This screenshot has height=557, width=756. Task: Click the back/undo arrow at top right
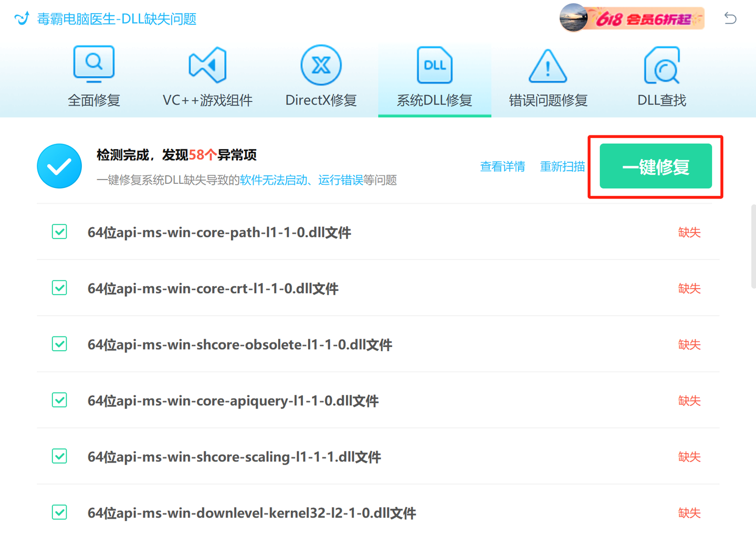[x=730, y=18]
